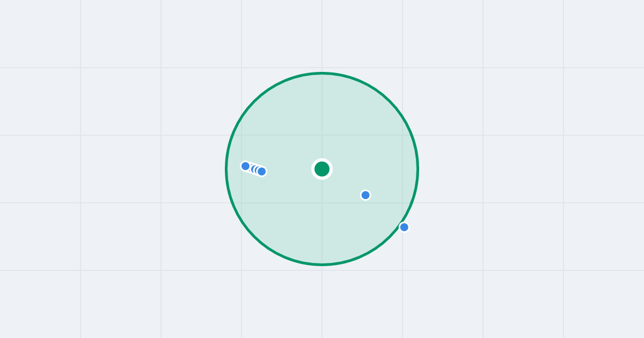Select the blue dot on the circle's edge
This screenshot has width=644, height=338.
click(x=404, y=227)
